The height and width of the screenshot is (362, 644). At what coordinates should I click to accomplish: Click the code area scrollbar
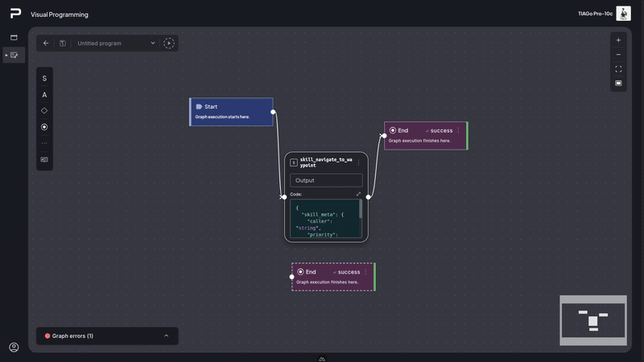coord(361,209)
